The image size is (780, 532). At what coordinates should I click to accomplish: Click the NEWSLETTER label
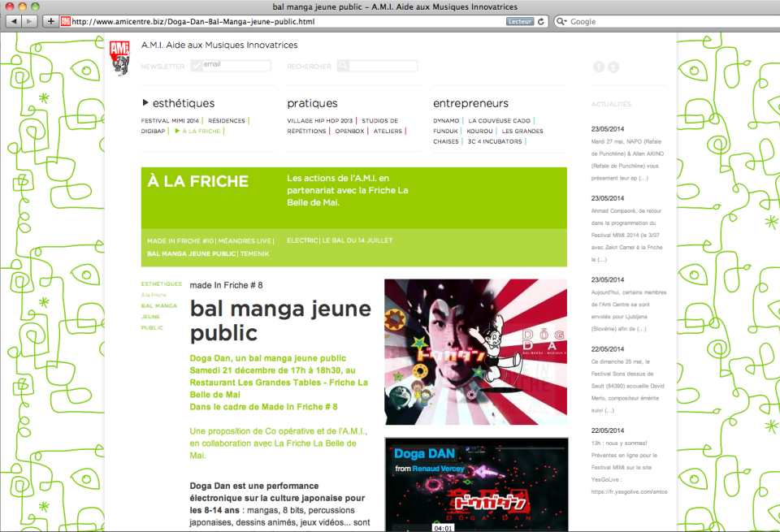coord(162,67)
